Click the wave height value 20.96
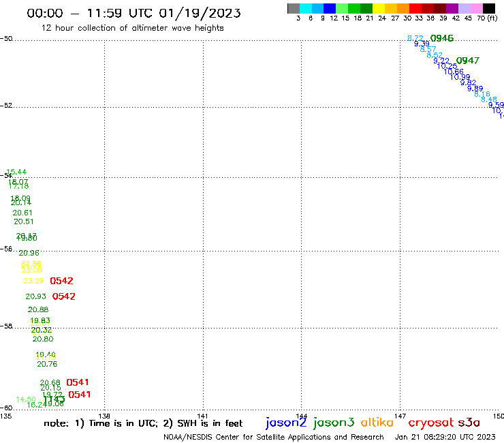504x443 pixels. [x=29, y=253]
